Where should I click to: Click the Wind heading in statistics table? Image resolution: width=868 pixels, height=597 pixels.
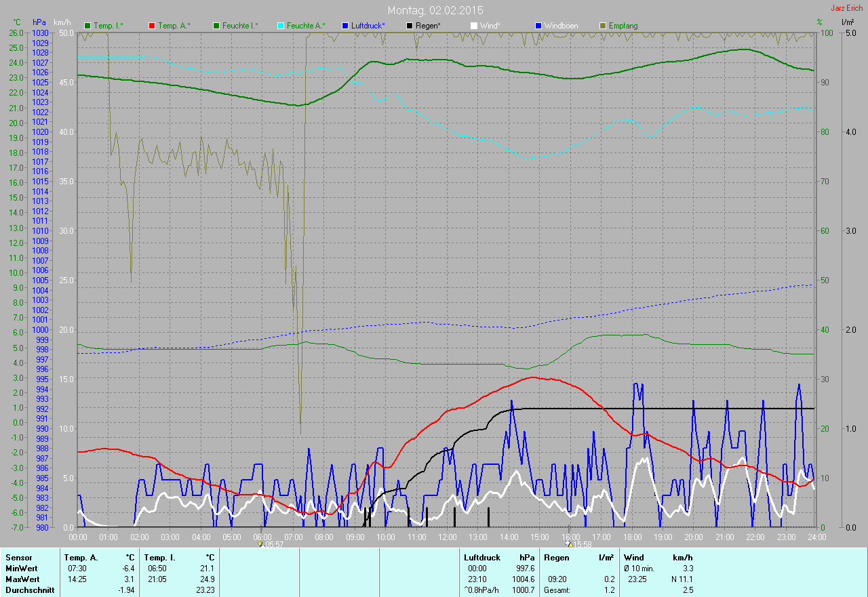(x=633, y=558)
